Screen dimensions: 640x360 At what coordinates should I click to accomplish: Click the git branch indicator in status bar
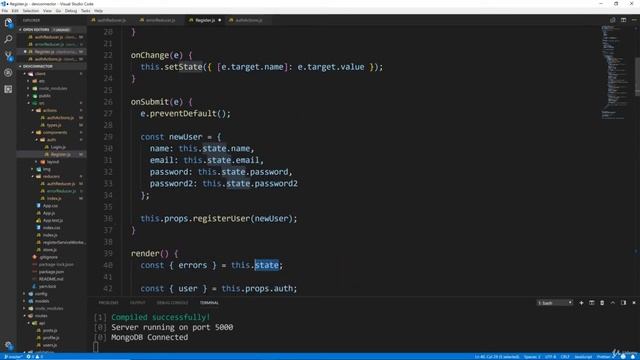pyautogui.click(x=13, y=357)
